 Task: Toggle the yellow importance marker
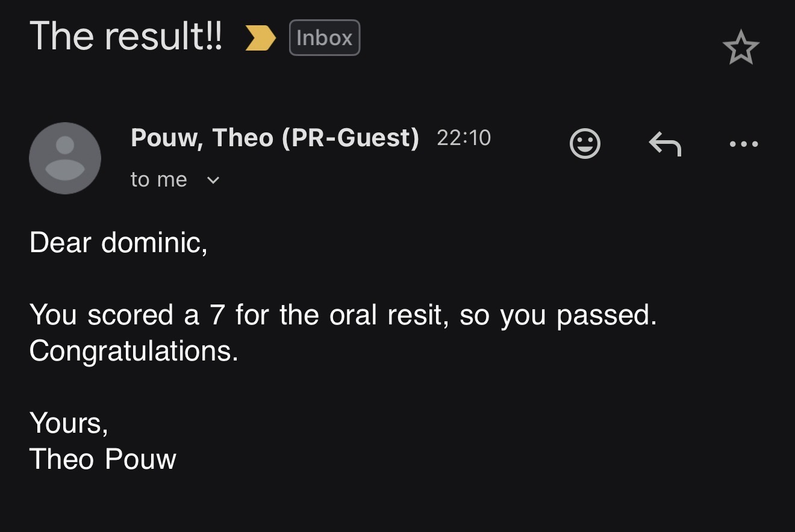point(260,39)
